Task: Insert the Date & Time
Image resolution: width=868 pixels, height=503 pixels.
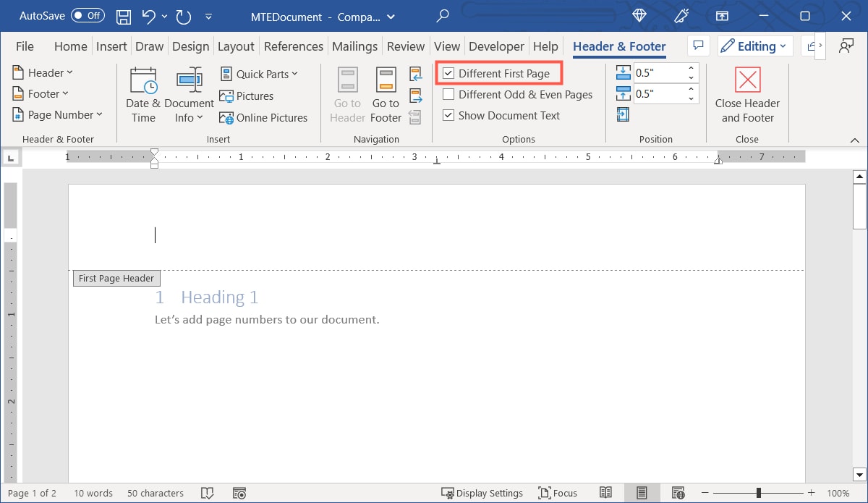Action: click(x=142, y=94)
